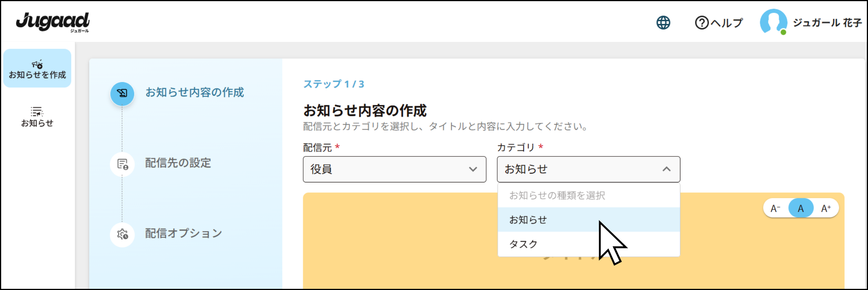Image resolution: width=868 pixels, height=290 pixels.
Task: Click the 配信オプション step label
Action: tap(183, 234)
